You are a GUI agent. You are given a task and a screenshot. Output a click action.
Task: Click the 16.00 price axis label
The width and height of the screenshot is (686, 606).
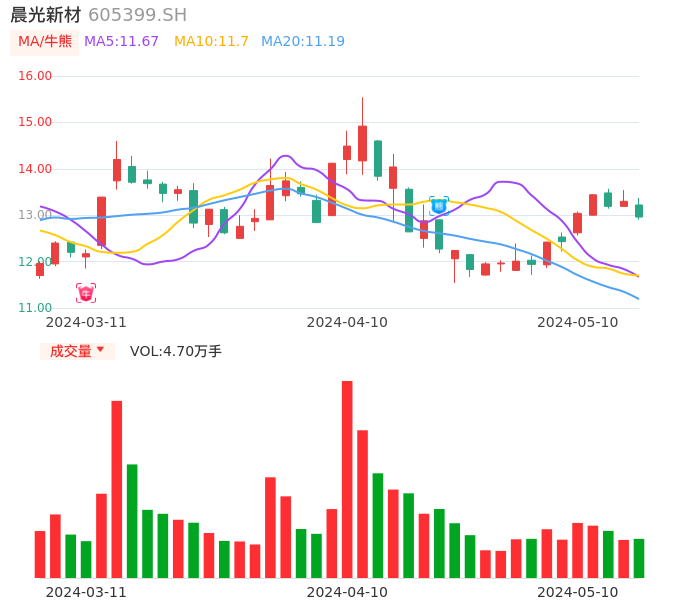[35, 76]
